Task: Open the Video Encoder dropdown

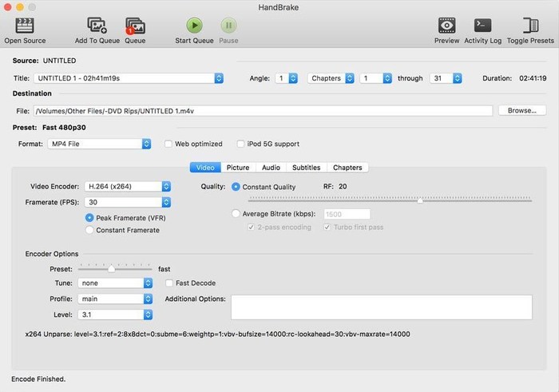Action: [x=128, y=186]
